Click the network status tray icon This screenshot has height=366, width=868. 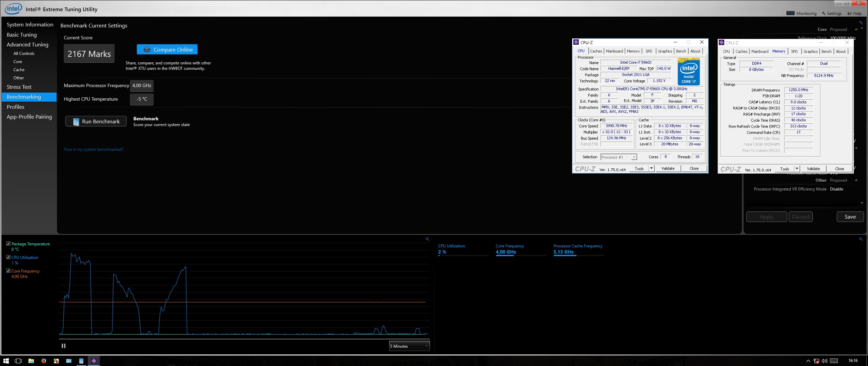pos(816,361)
